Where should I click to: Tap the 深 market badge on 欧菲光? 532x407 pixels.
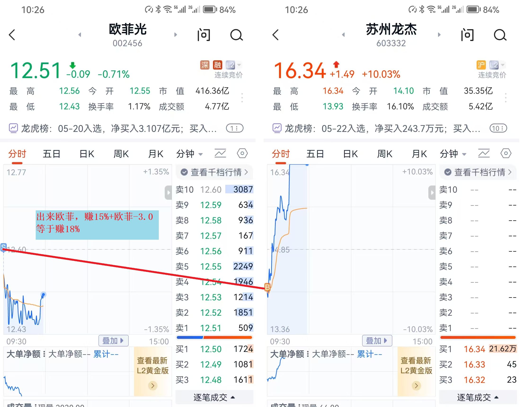tap(205, 65)
